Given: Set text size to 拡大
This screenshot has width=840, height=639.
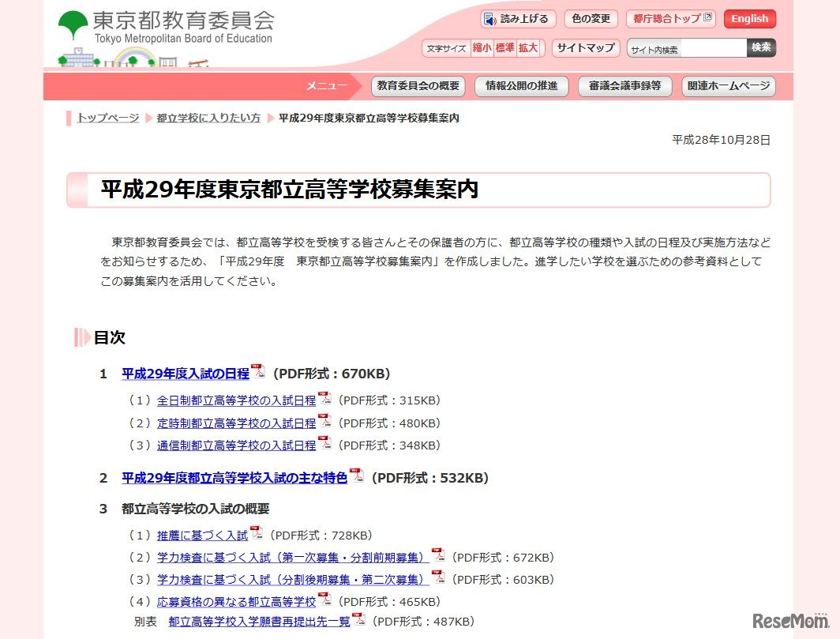Looking at the screenshot, I should pos(528,48).
